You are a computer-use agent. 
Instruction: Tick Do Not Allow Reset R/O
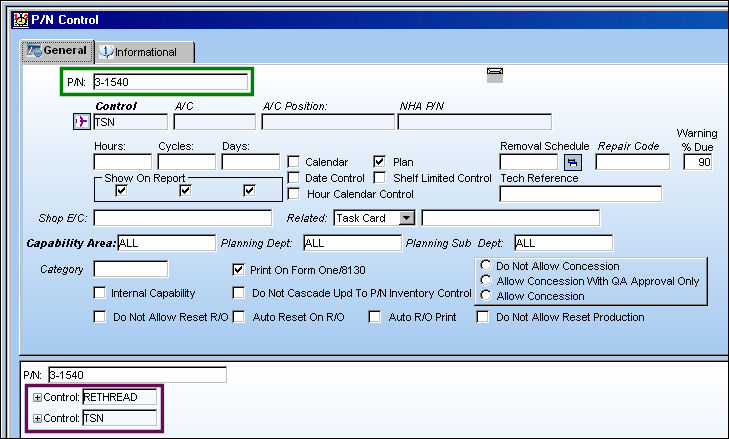99,317
